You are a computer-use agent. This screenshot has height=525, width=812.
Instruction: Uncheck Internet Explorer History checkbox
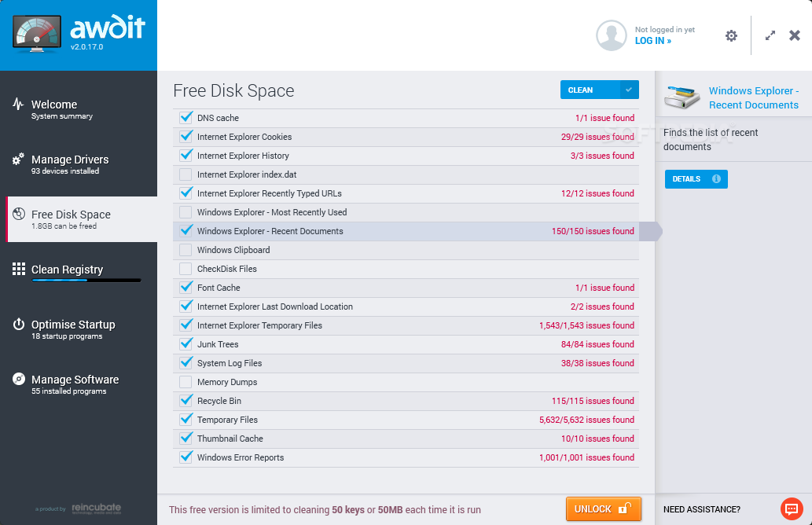186,156
